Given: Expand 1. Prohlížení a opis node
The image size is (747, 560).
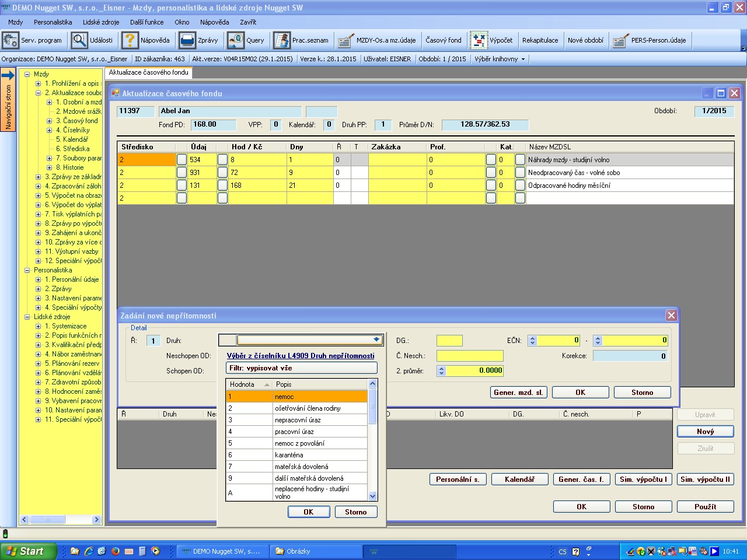Looking at the screenshot, I should click(39, 83).
